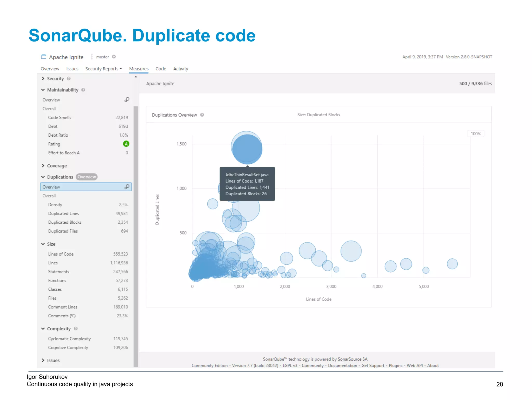Open the Security Reports dropdown menu
The width and height of the screenshot is (532, 400).
103,69
